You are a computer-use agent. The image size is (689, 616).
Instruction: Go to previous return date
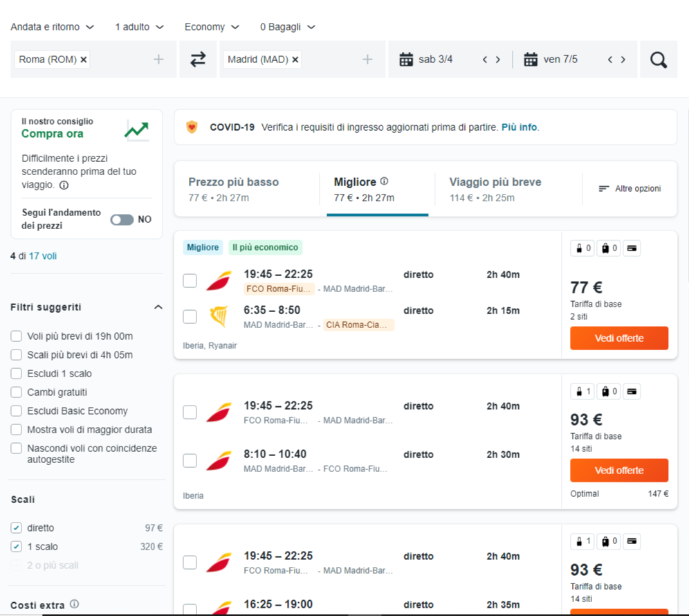coord(610,60)
